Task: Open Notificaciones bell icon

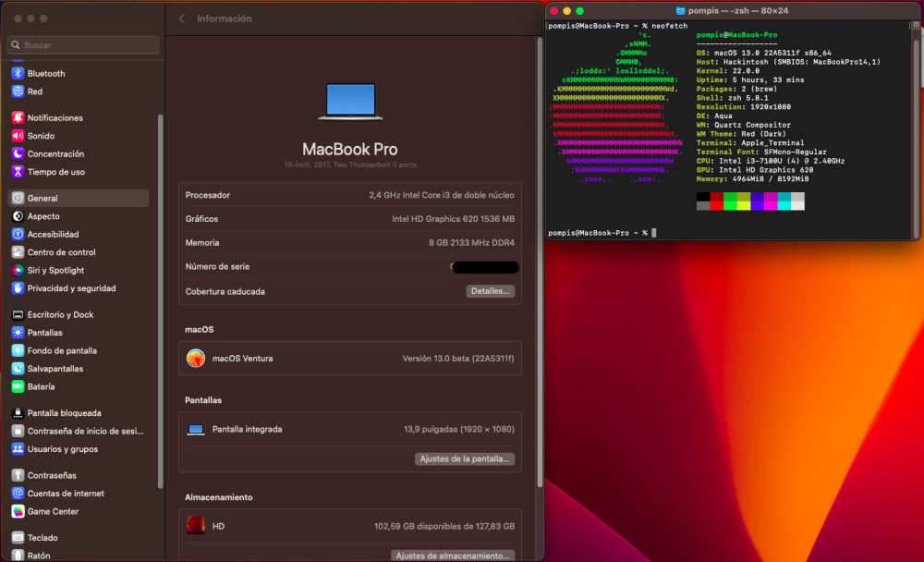Action: click(x=18, y=117)
